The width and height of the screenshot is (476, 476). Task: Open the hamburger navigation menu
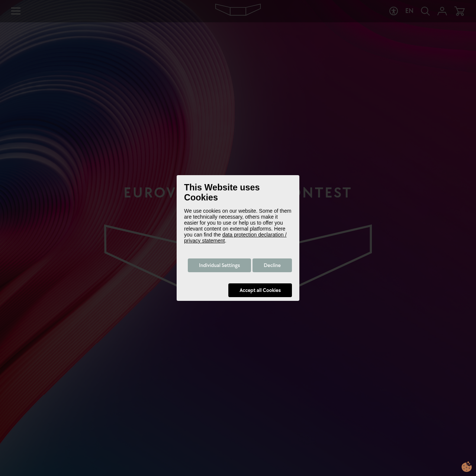tap(16, 11)
